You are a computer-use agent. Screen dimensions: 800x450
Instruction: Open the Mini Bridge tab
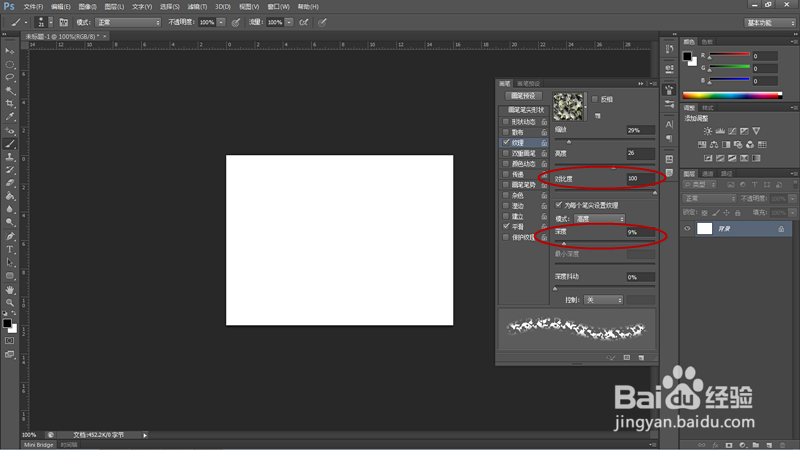coord(39,445)
